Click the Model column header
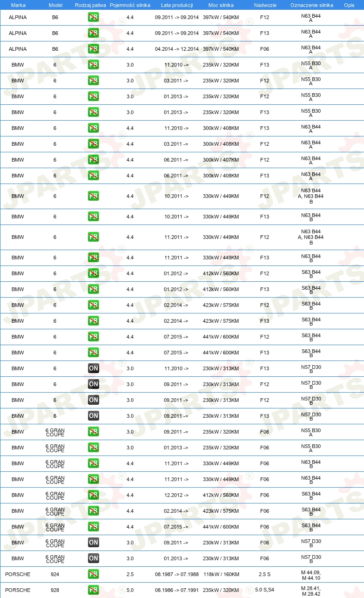This screenshot has height=598, width=364. coord(55,5)
